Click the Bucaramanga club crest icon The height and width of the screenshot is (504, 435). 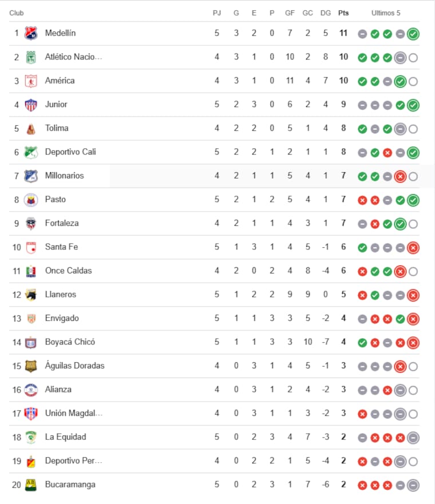pos(31,485)
